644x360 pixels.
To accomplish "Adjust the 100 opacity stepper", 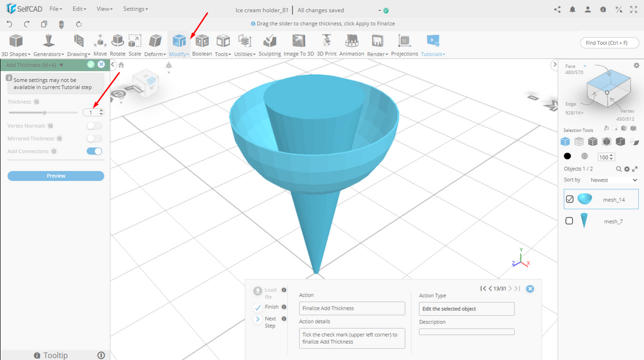I will tap(611, 157).
